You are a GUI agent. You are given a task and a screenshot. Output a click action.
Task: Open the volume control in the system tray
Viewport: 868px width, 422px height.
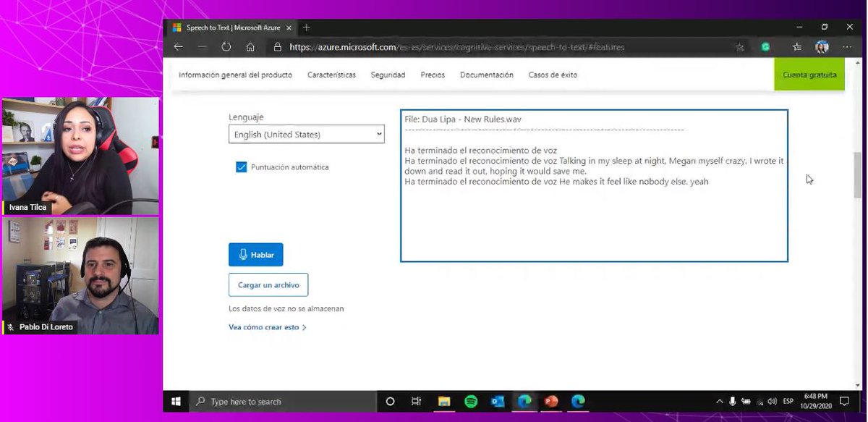click(x=773, y=401)
